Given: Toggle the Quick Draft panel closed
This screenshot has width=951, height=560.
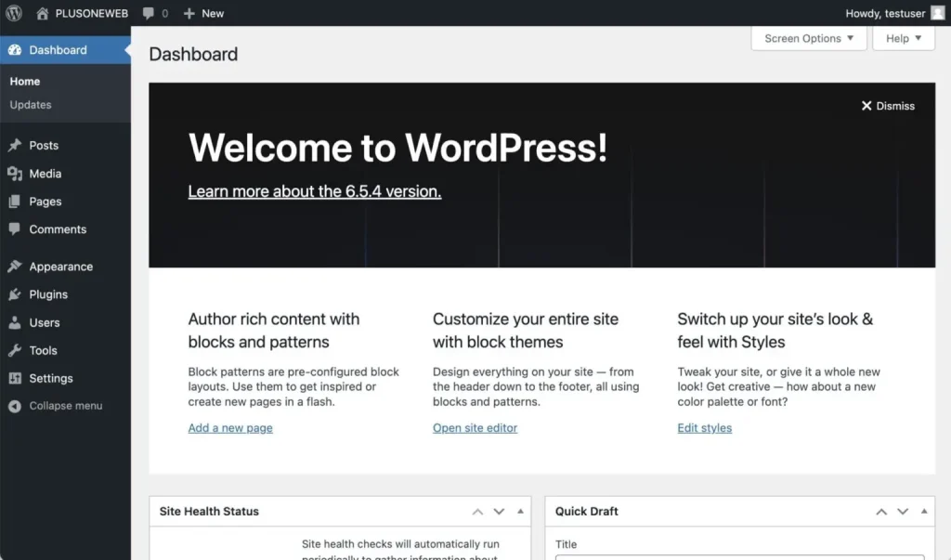Looking at the screenshot, I should [923, 512].
